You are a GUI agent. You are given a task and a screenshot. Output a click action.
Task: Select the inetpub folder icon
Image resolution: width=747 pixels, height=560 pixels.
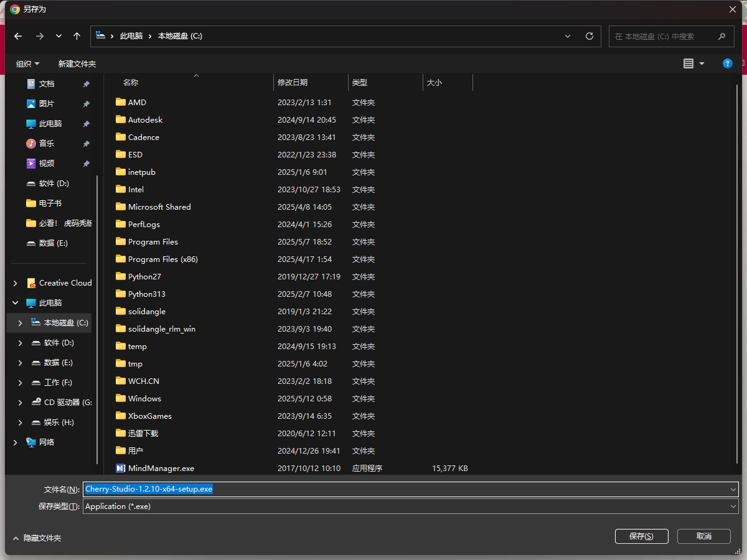[x=121, y=172]
